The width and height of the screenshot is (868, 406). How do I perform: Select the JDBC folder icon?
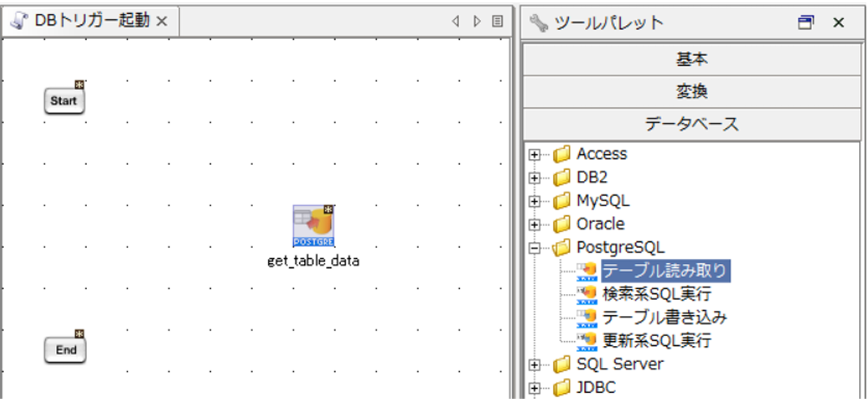561,387
